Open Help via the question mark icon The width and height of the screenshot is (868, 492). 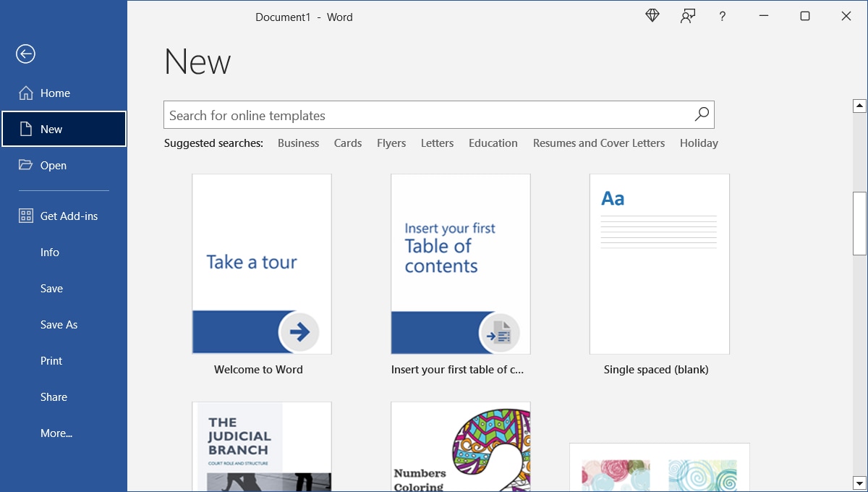pyautogui.click(x=722, y=16)
